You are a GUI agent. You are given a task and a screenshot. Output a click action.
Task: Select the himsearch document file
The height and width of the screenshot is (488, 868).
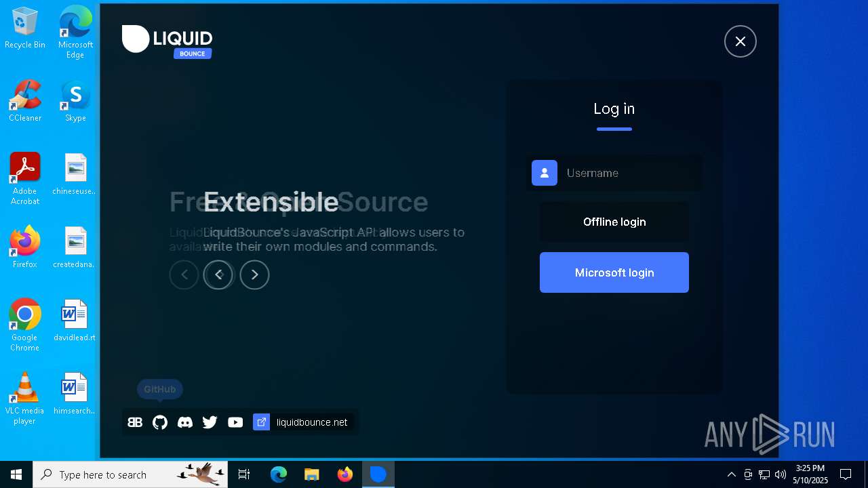click(75, 394)
